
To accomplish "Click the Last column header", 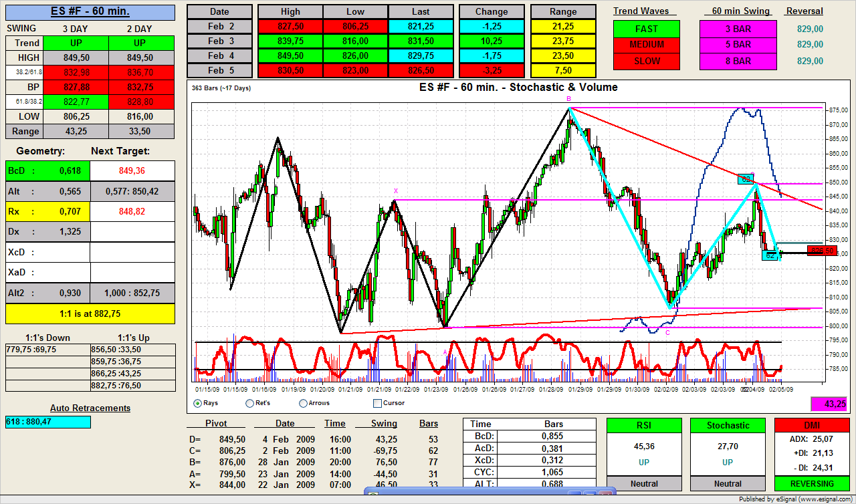I will click(x=421, y=12).
